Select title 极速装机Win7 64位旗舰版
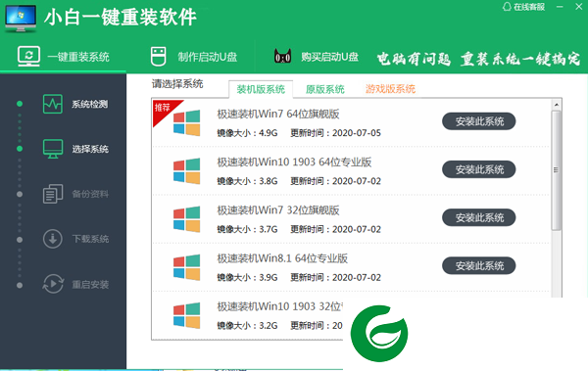The width and height of the screenshot is (588, 371). pyautogui.click(x=278, y=114)
